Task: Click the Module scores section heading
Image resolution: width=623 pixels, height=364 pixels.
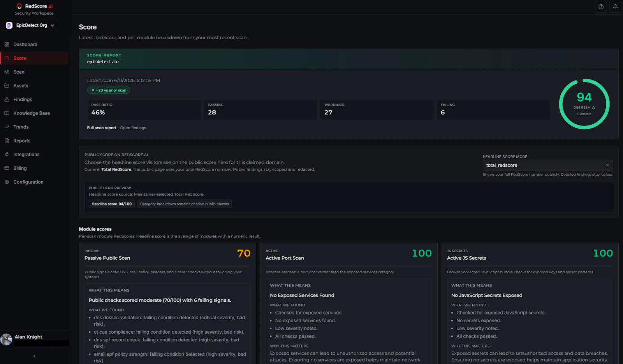Action: [x=95, y=229]
